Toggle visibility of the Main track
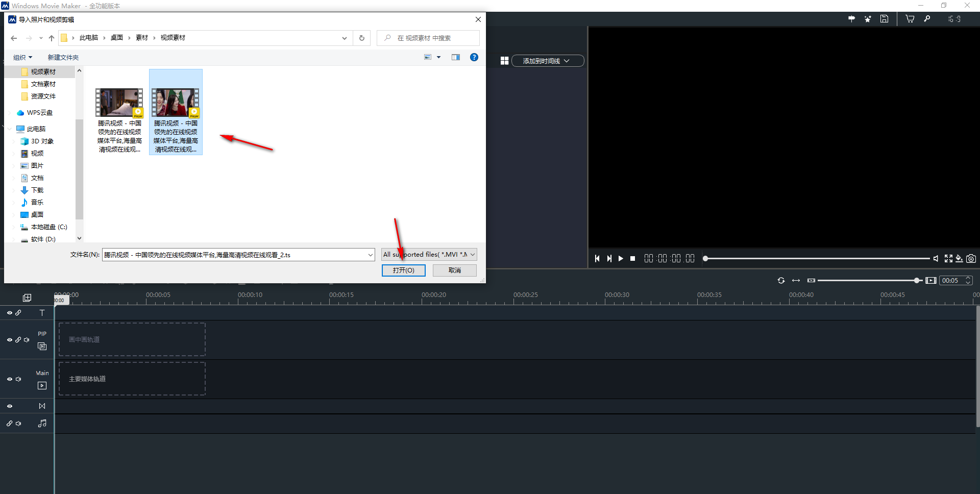Image resolution: width=980 pixels, height=494 pixels. tap(9, 379)
